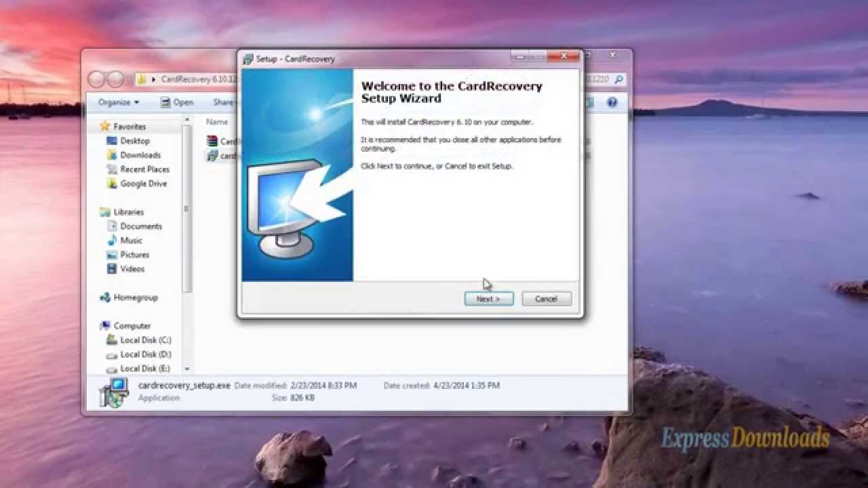
Task: Close the Setup - CardRecovery dialog
Action: coord(562,57)
